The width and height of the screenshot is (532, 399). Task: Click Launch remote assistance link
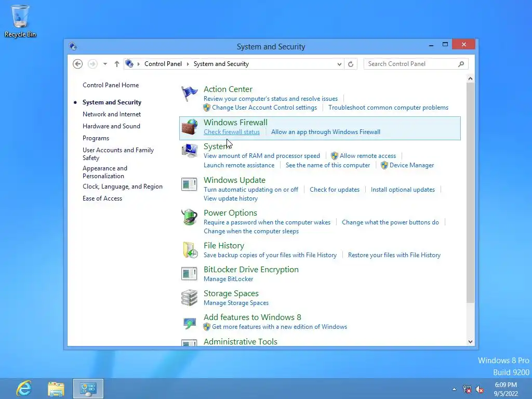(x=239, y=165)
